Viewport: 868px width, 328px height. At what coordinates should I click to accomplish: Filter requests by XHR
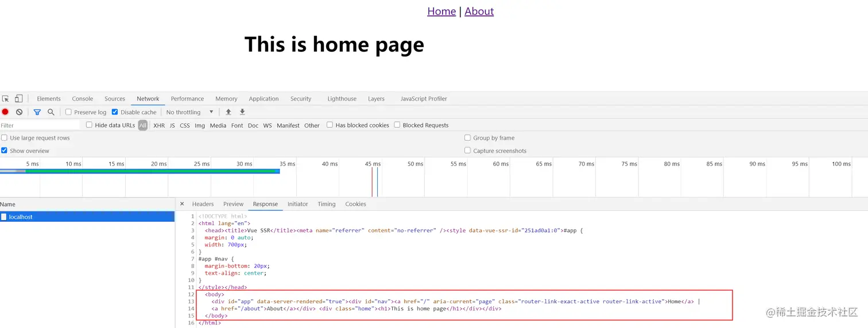point(159,125)
